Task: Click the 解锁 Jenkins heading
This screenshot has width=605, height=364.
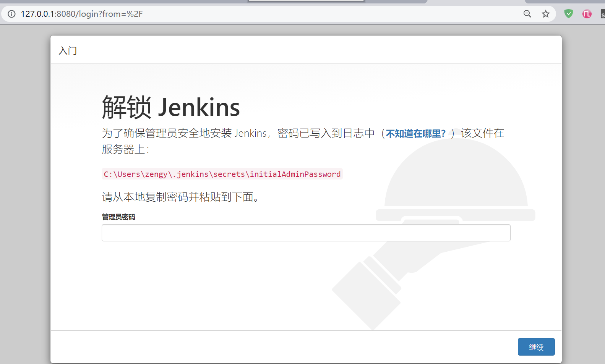Action: tap(171, 107)
